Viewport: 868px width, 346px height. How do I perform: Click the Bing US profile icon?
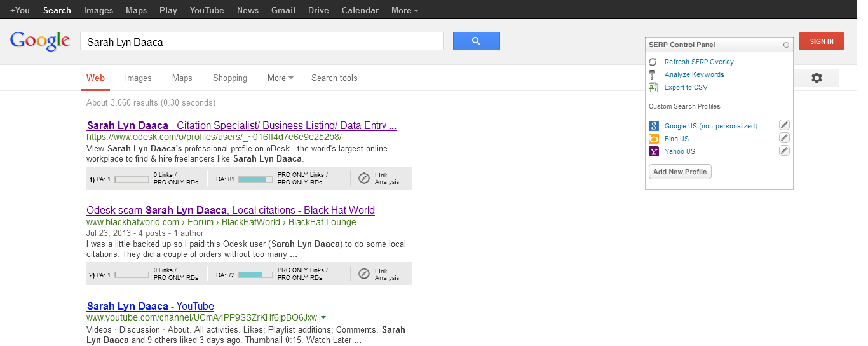tap(654, 139)
